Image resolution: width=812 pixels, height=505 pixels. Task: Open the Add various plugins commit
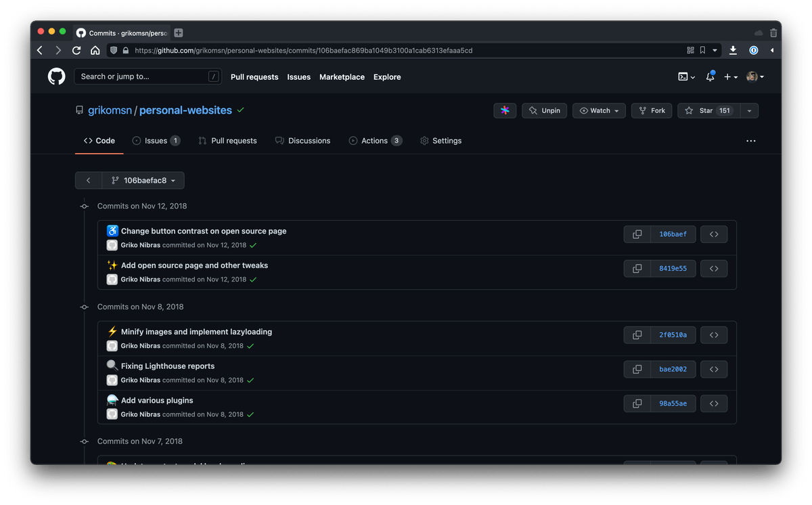pyautogui.click(x=157, y=400)
